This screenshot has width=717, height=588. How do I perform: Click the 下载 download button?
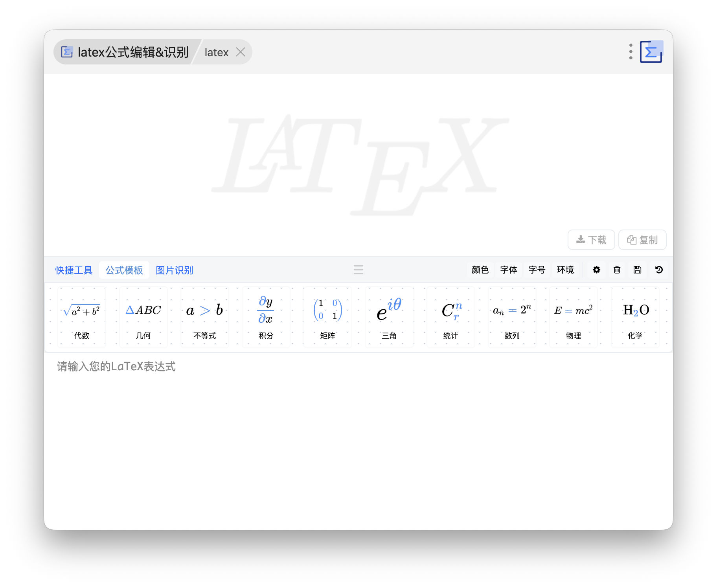coord(591,240)
